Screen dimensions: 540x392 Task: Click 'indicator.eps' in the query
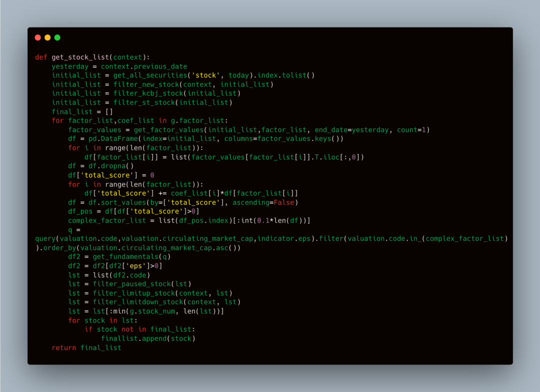[x=284, y=238]
